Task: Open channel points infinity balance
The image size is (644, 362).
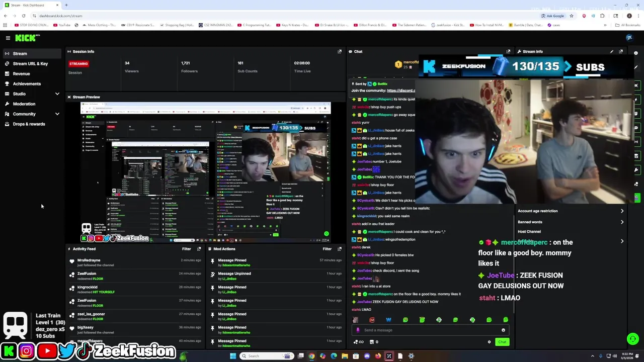Action: coord(359,342)
